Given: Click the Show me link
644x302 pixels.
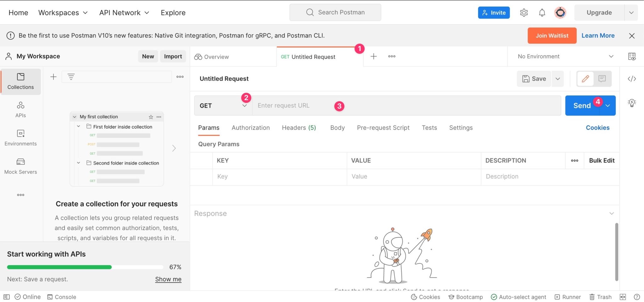Looking at the screenshot, I should coord(168,279).
